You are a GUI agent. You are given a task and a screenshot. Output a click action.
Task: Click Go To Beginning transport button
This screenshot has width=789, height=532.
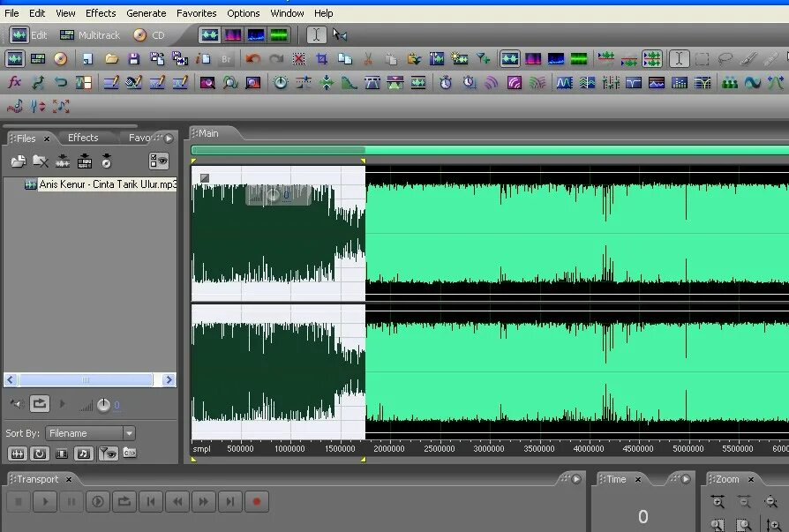150,501
